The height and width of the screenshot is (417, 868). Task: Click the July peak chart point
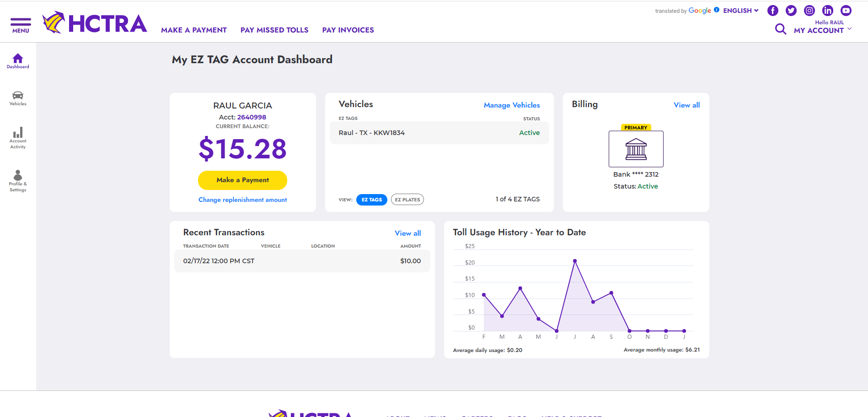[x=575, y=261]
